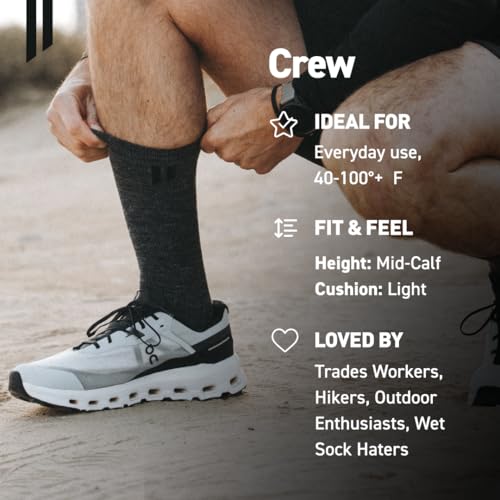The width and height of the screenshot is (500, 500).
Task: Click the FIT & FEEL heading
Action: 363,228
